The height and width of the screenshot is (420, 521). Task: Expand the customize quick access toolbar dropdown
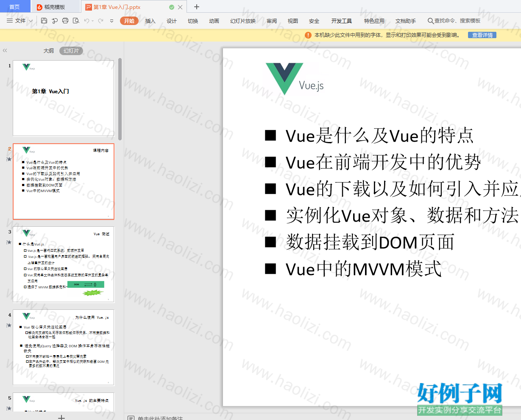111,21
